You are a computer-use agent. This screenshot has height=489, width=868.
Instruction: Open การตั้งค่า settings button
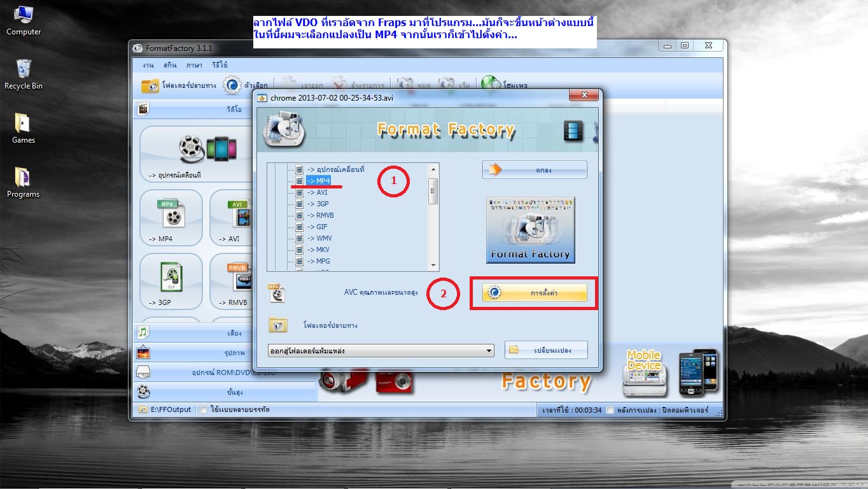coord(535,293)
